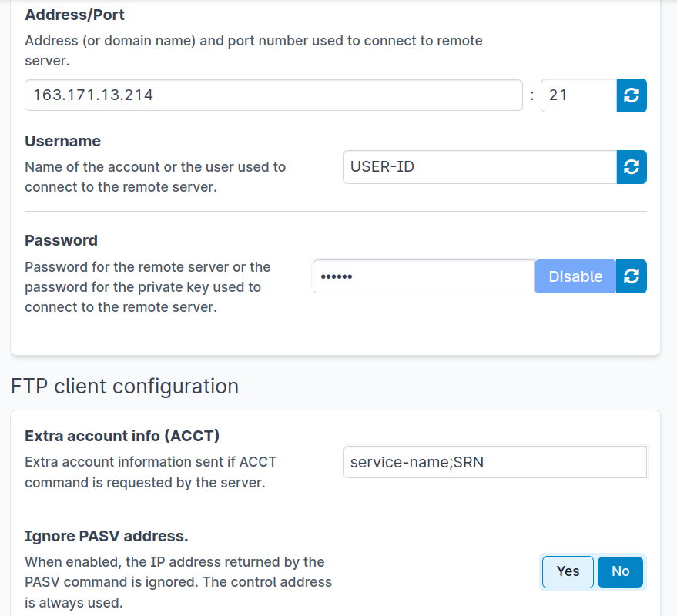This screenshot has width=677, height=616.
Task: Click the reset icon next to port field
Action: pos(632,95)
